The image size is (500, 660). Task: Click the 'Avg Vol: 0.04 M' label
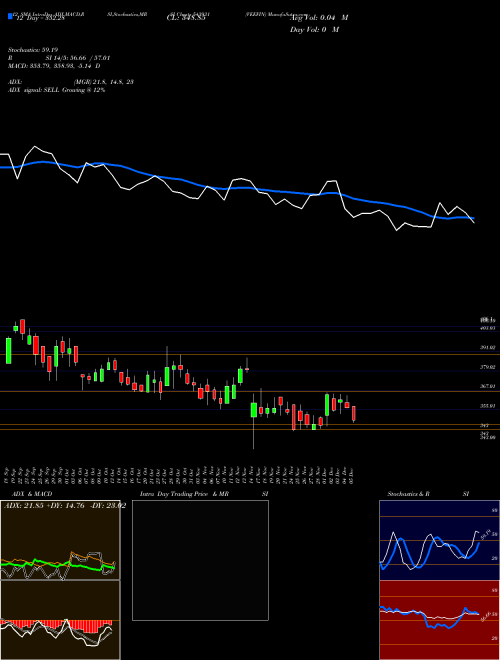coord(319,18)
